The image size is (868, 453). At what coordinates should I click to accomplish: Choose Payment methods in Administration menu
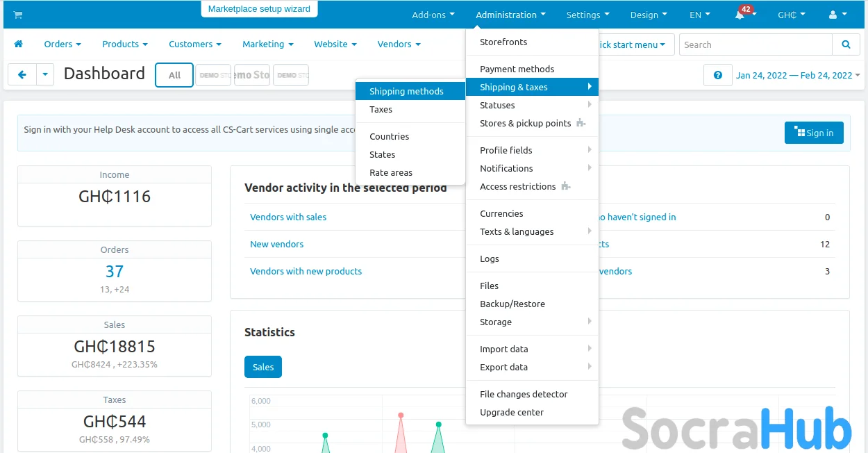517,69
